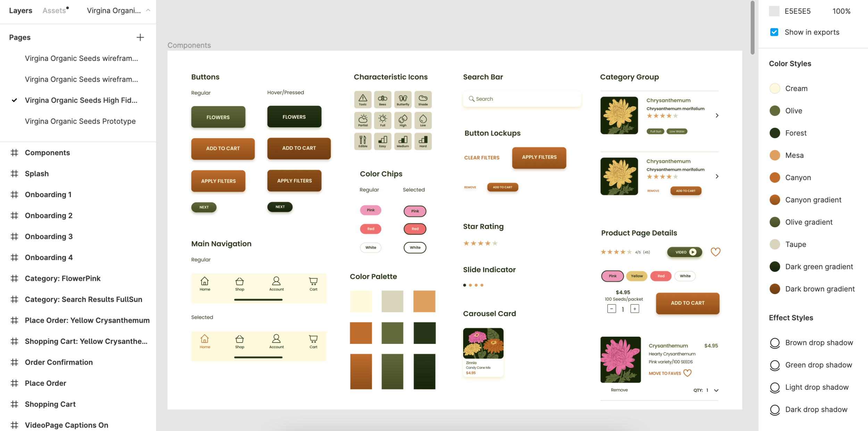Switch to the Assets tab
868x431 pixels.
(x=54, y=10)
